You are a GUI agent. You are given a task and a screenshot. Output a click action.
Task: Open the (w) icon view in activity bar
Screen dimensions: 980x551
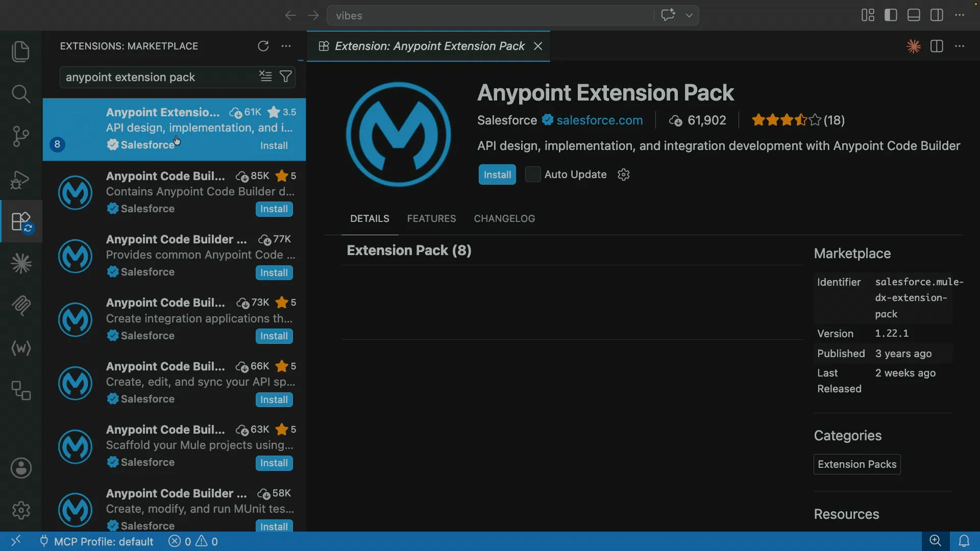coord(21,348)
